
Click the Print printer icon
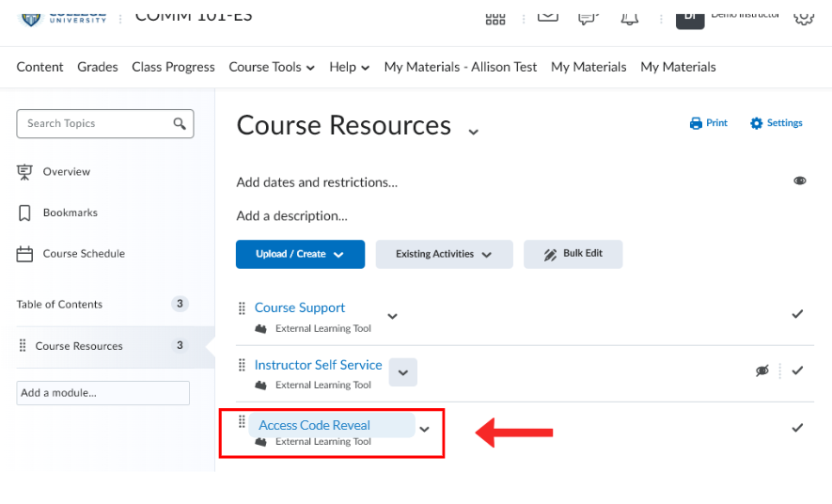[x=696, y=123]
